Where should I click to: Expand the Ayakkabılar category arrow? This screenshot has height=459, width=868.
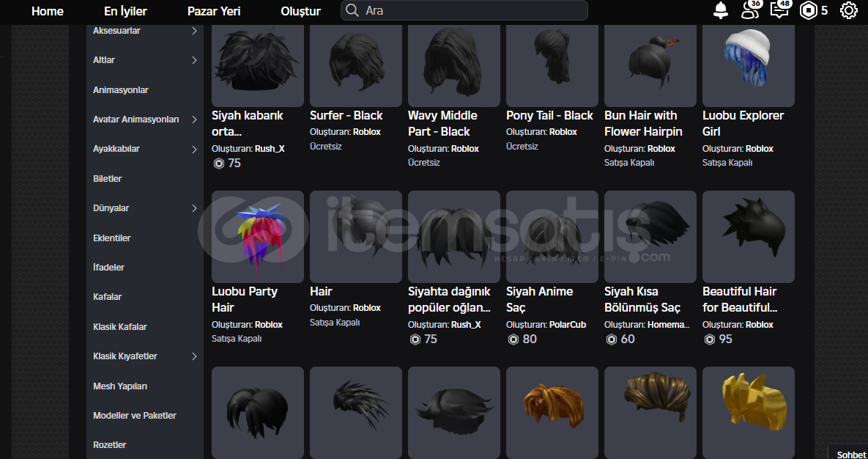pyautogui.click(x=194, y=149)
